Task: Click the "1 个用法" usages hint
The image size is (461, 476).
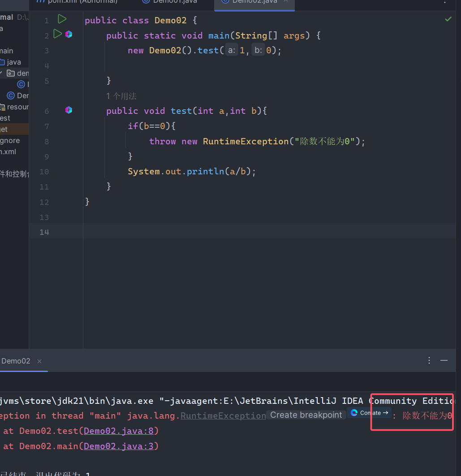Action: [x=121, y=96]
